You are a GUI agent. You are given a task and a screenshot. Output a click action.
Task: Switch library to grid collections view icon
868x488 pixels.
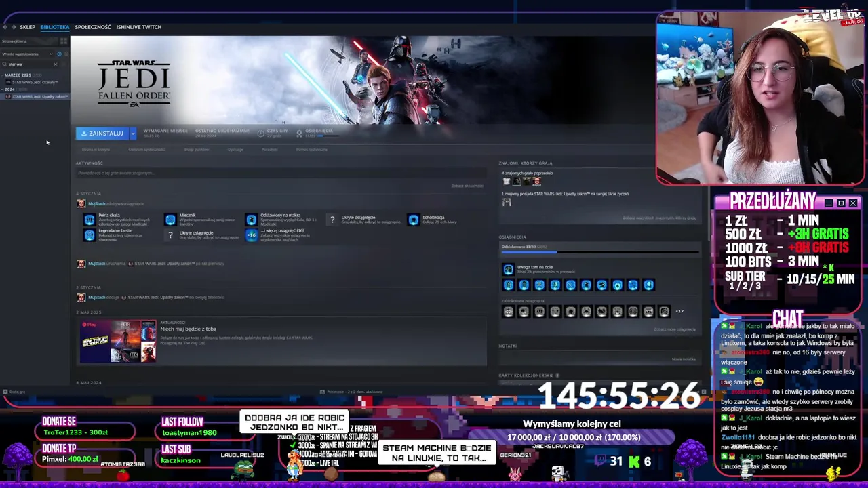[64, 41]
